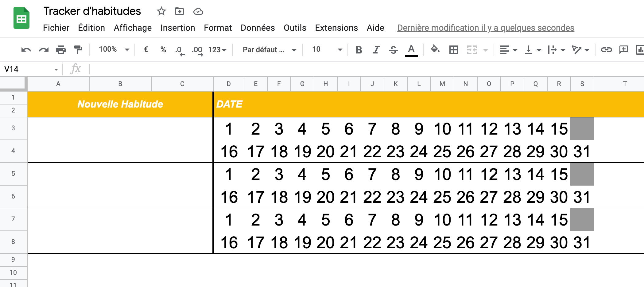Open the Format menu
Image resolution: width=644 pixels, height=287 pixels.
coord(218,28)
